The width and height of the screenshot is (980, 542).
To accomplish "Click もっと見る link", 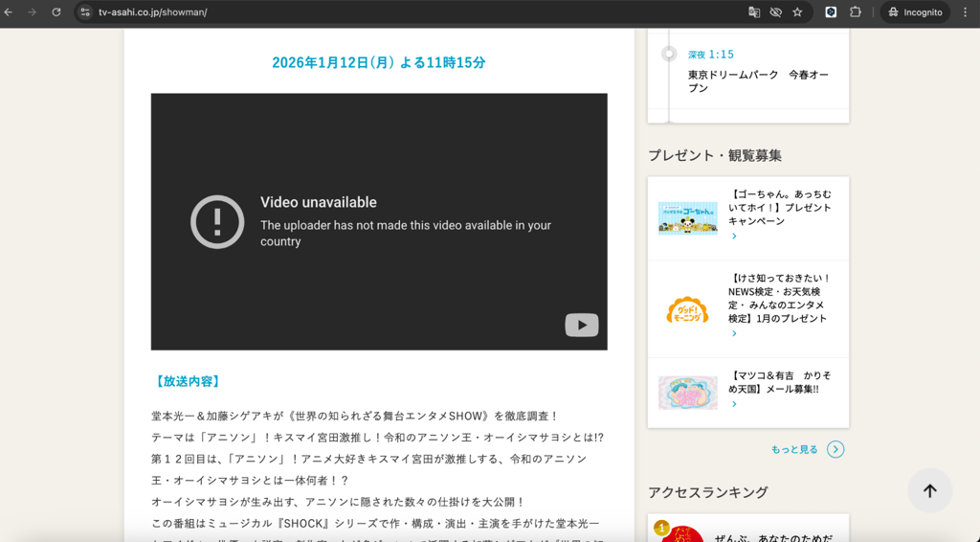I will [x=794, y=449].
